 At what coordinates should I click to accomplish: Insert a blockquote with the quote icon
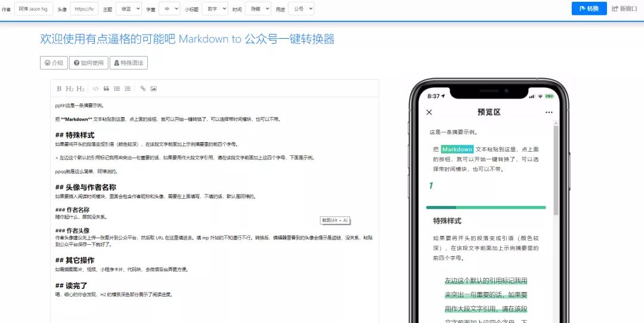[x=106, y=88]
